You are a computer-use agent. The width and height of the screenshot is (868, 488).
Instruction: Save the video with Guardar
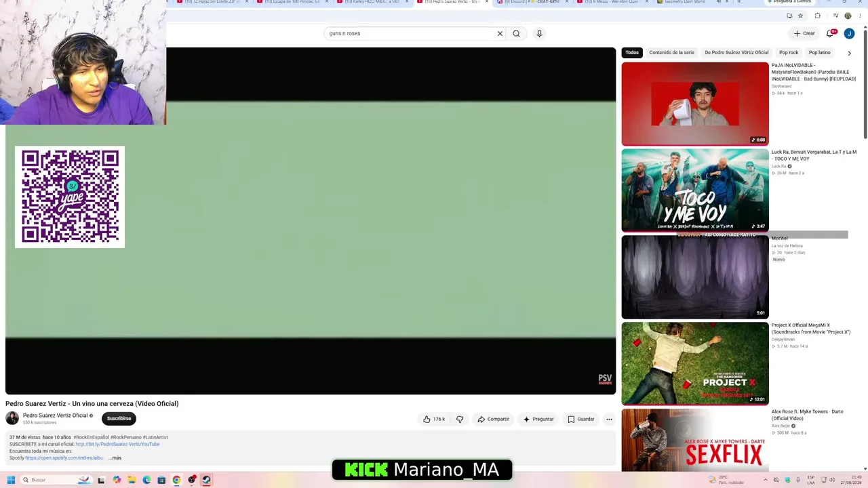tap(581, 420)
